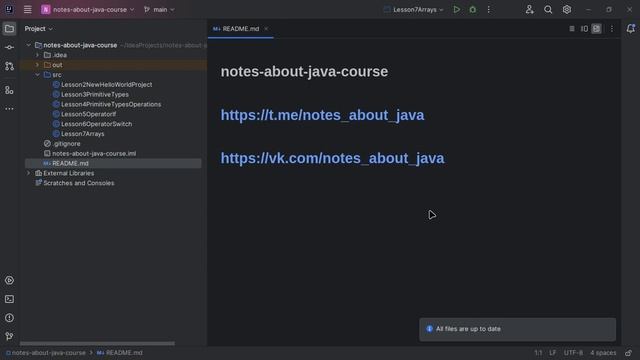
Task: Open the Terminal tool window
Action: [x=9, y=299]
